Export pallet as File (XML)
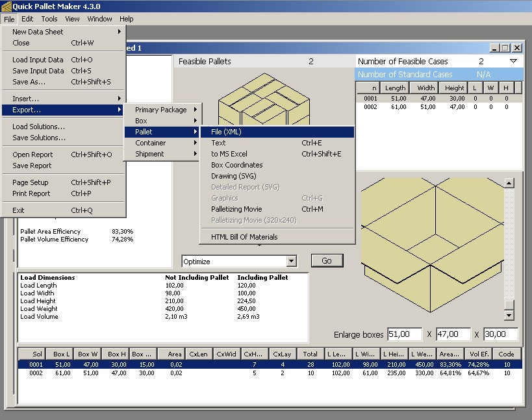Viewport: 532px width, 420px height. [x=277, y=132]
